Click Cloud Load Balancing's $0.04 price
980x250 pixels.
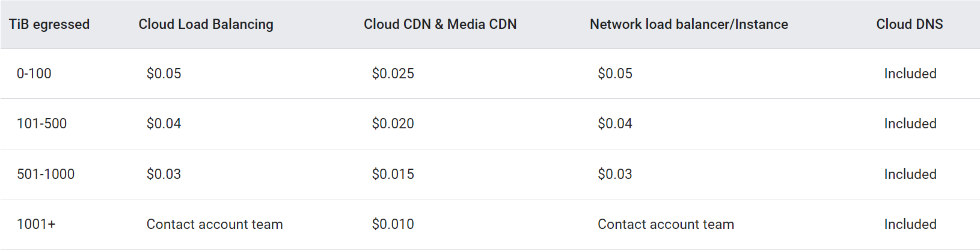point(164,123)
